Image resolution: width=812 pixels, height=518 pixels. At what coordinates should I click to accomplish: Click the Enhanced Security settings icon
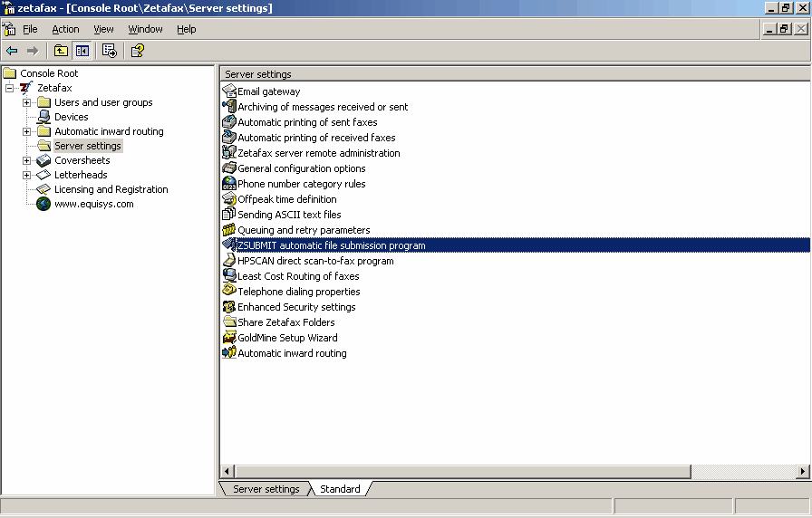coord(229,307)
